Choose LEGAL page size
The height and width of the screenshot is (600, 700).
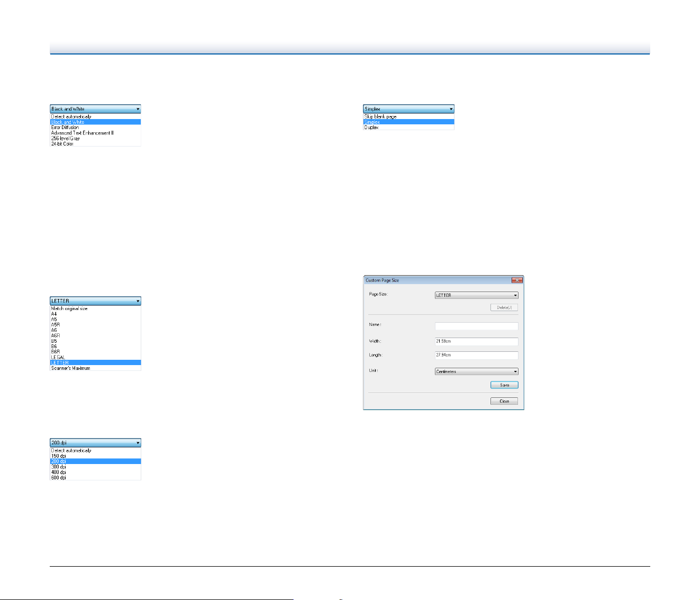pos(95,357)
